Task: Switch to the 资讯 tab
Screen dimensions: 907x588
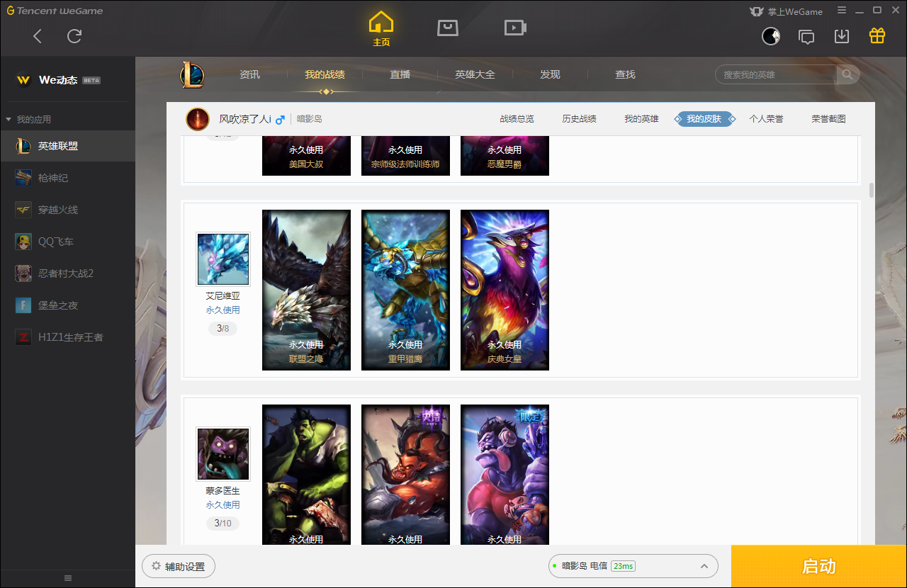Action: tap(249, 74)
